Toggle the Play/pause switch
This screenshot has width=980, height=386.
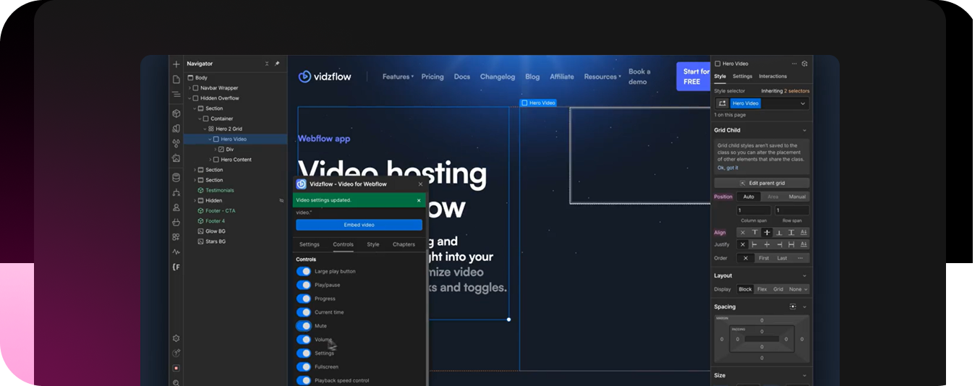click(x=304, y=285)
